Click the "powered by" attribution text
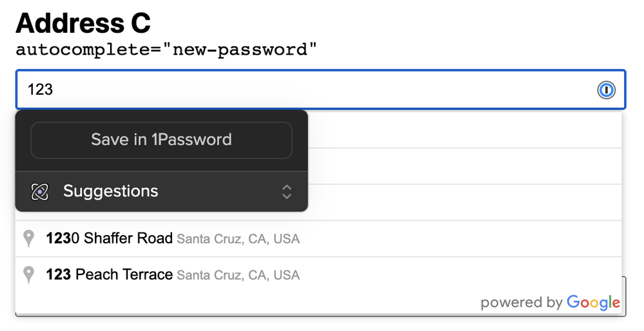 tap(521, 303)
